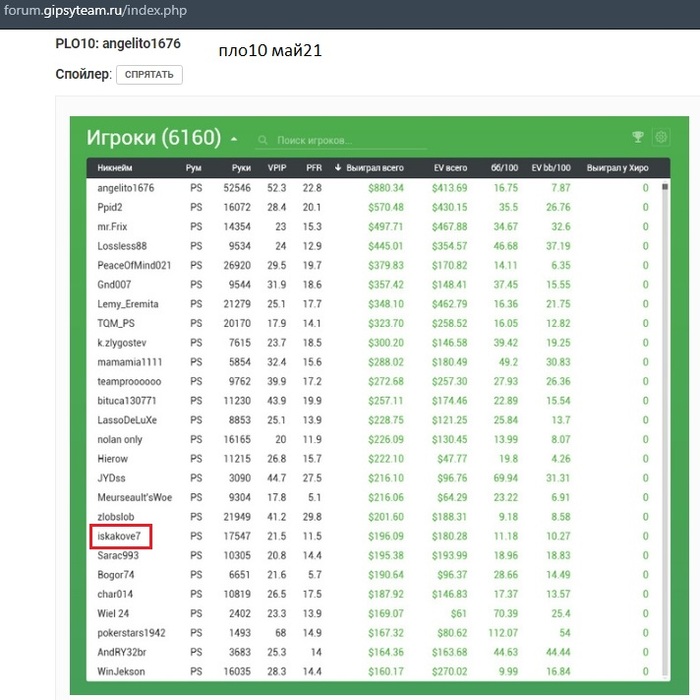Click the 69.94 bb/100 value
Image resolution: width=700 pixels, height=700 pixels.
tap(506, 478)
